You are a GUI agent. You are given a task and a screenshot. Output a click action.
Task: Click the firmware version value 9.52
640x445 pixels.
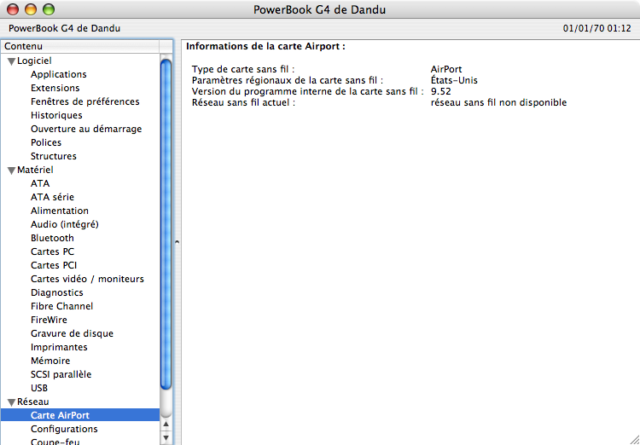441,91
